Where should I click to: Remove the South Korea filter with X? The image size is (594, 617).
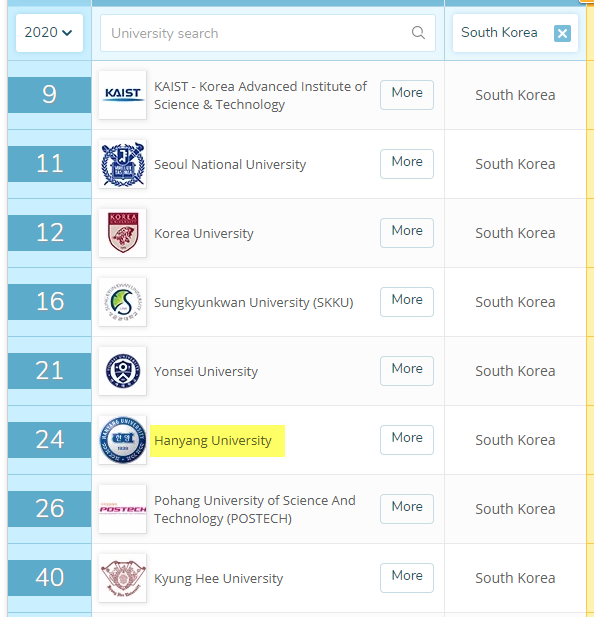click(562, 33)
